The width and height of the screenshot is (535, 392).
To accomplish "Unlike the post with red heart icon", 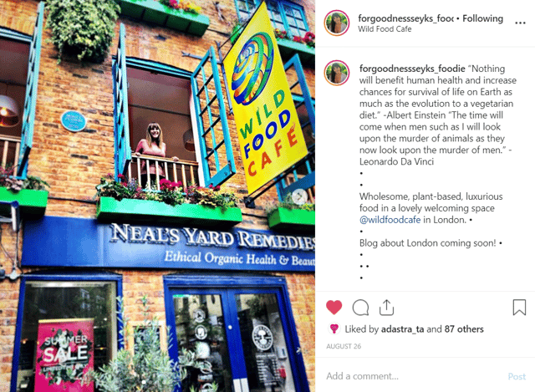I will coord(334,307).
